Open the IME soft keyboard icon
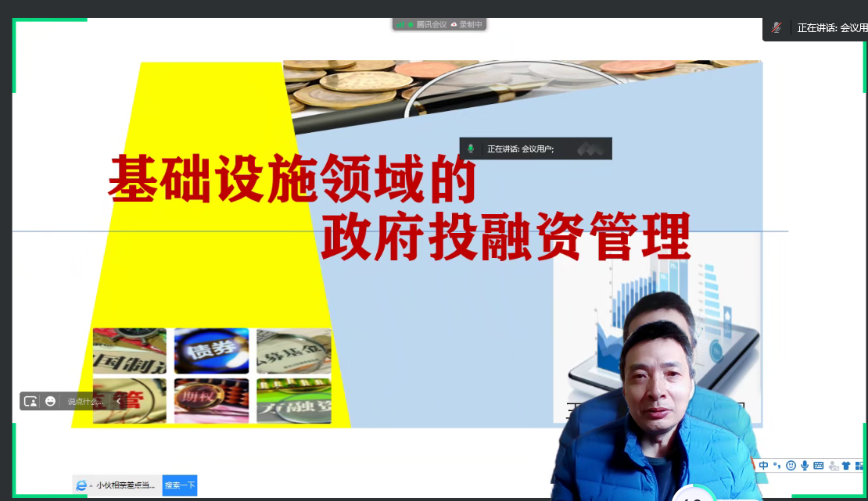This screenshot has width=868, height=501. 819,465
